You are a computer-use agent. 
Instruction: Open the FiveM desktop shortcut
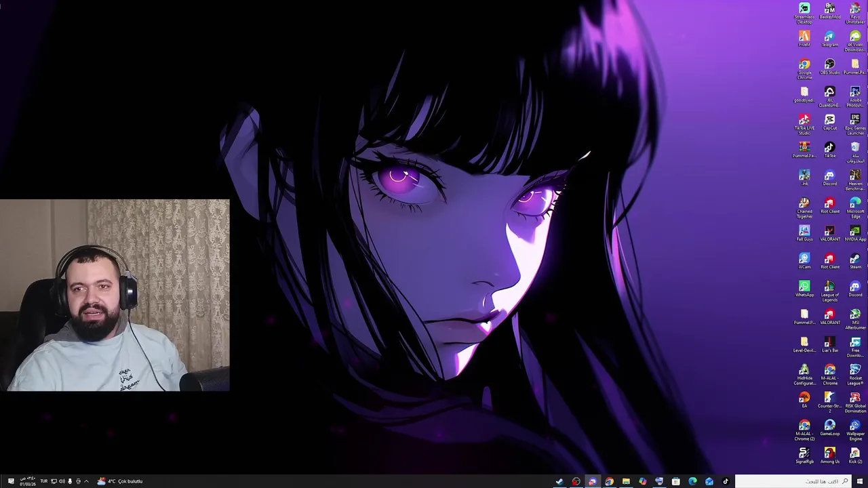[804, 39]
